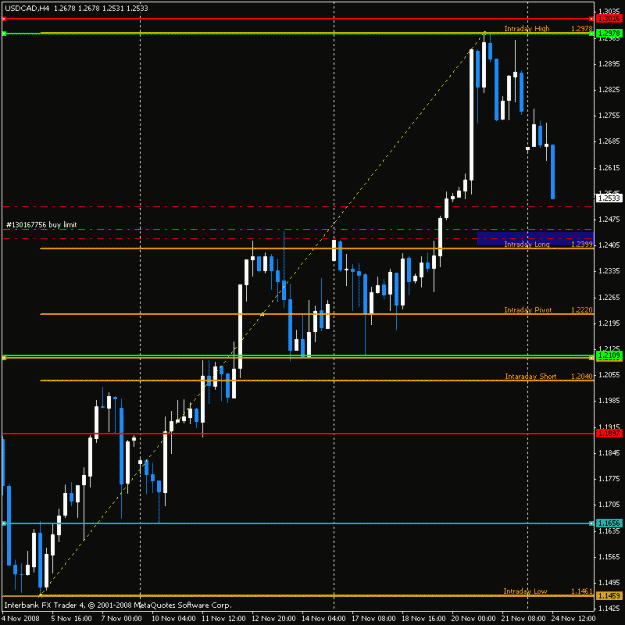
Task: Click the 5 Nov 16:00 time label
Action: [71, 618]
